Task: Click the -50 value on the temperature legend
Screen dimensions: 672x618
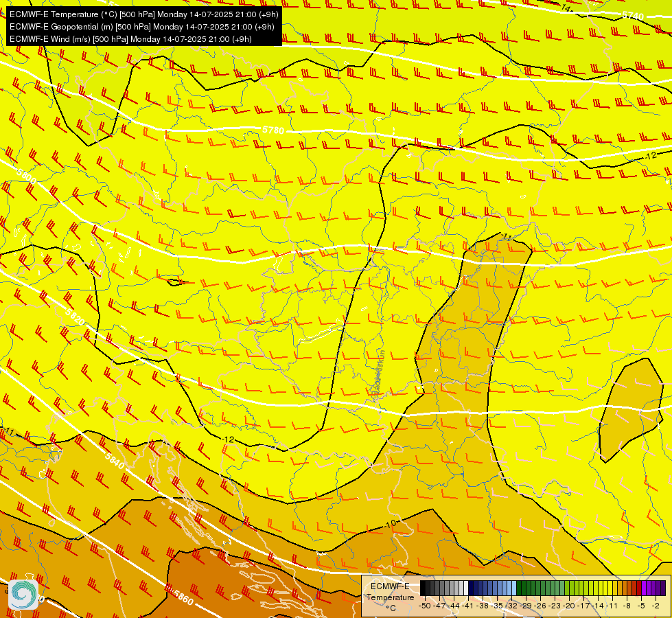Action: point(424,606)
